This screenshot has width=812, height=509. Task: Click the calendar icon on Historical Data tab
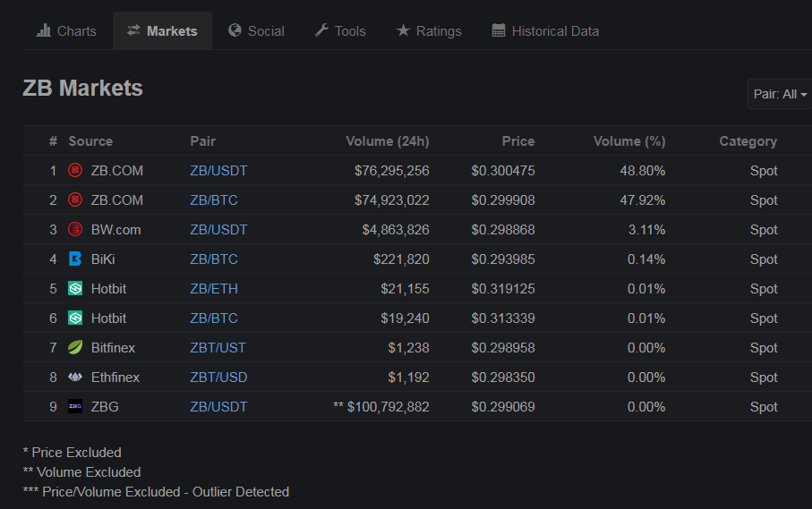coord(498,30)
